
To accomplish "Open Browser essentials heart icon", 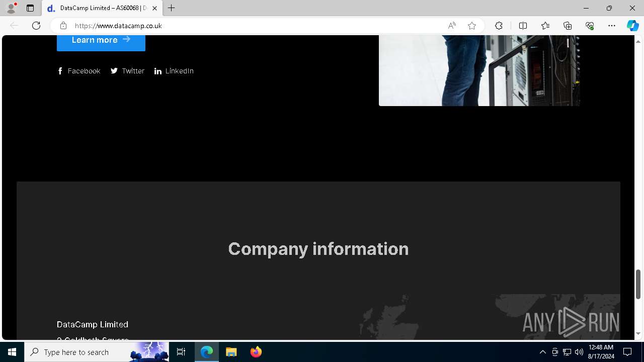I will pyautogui.click(x=590, y=26).
